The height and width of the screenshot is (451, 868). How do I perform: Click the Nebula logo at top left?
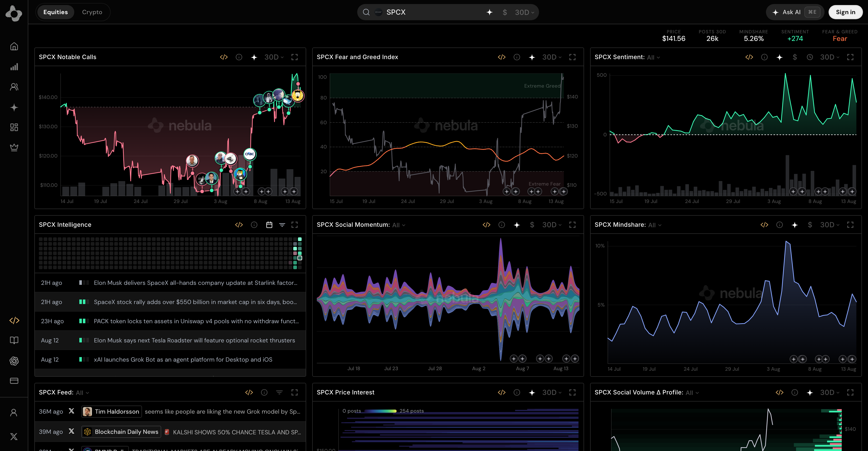point(14,13)
